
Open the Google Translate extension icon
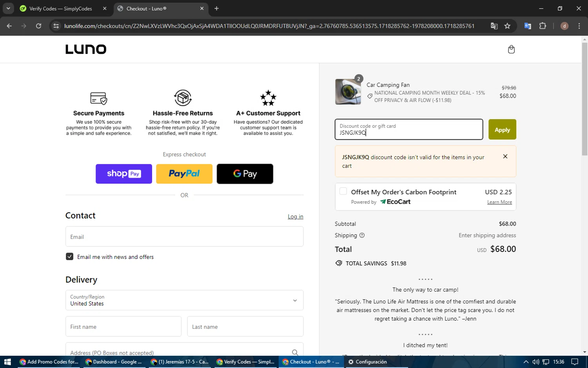coord(528,26)
